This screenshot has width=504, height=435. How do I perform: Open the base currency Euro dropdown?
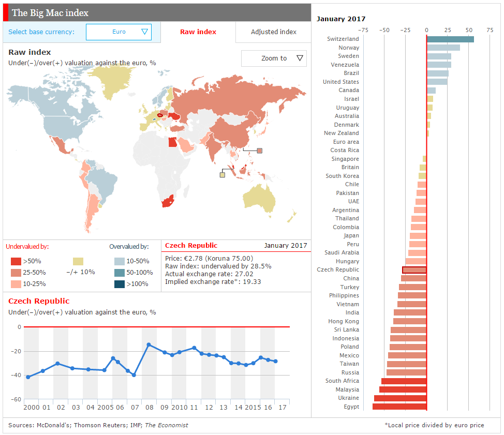coord(118,32)
